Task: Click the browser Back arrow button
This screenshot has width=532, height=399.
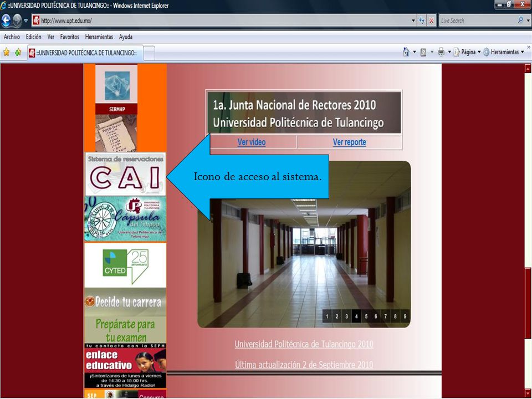Action: click(x=6, y=21)
